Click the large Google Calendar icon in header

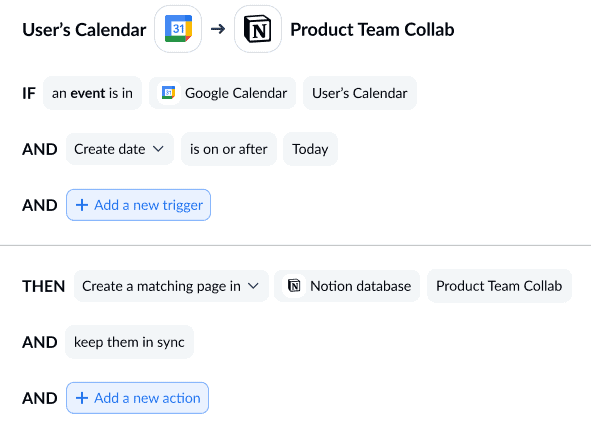pyautogui.click(x=178, y=29)
